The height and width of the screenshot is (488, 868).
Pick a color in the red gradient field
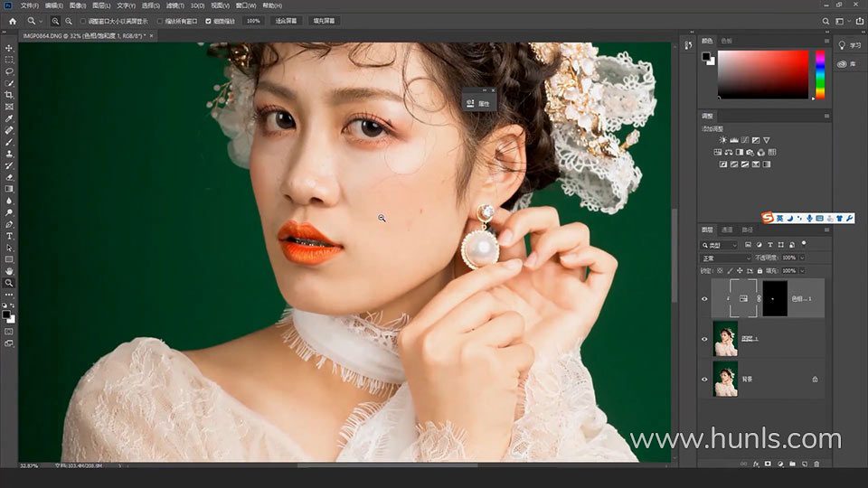[x=763, y=74]
